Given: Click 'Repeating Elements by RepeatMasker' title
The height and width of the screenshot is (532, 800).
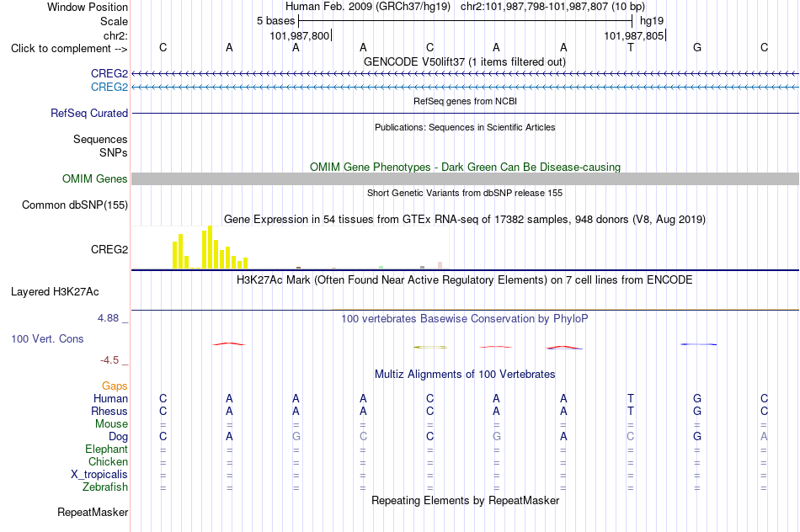Looking at the screenshot, I should click(x=466, y=500).
